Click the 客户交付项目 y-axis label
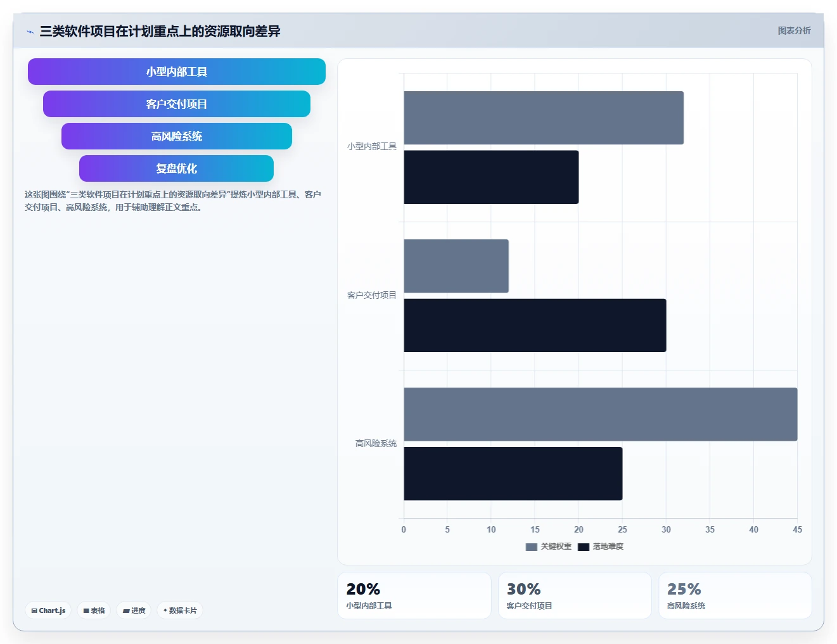The image size is (837, 644). click(372, 295)
